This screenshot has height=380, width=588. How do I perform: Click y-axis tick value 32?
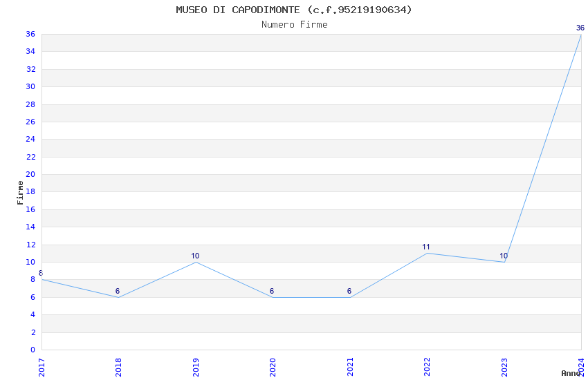pyautogui.click(x=30, y=69)
